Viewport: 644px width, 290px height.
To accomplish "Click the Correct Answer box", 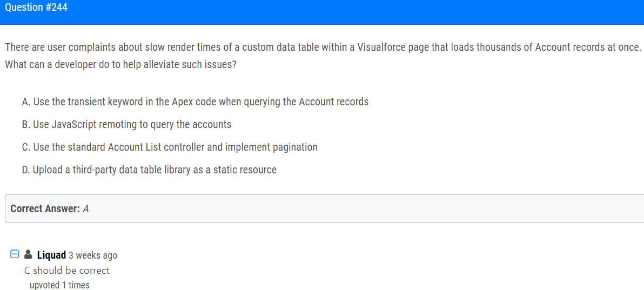I will 325,208.
